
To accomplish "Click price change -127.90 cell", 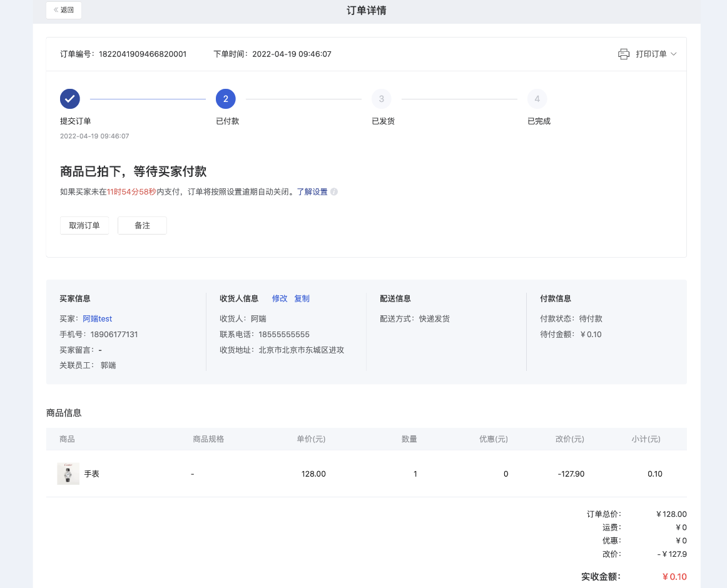I will coord(571,474).
